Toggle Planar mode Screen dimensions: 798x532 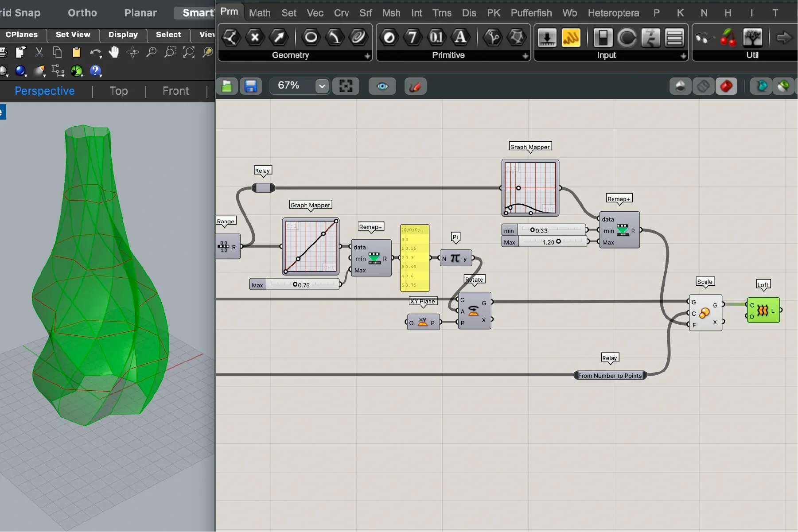click(x=140, y=13)
